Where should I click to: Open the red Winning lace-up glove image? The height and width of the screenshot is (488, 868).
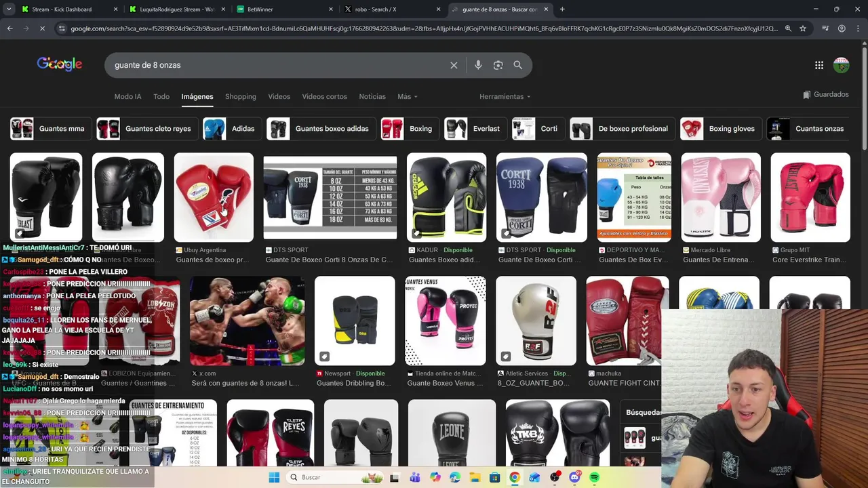click(214, 197)
